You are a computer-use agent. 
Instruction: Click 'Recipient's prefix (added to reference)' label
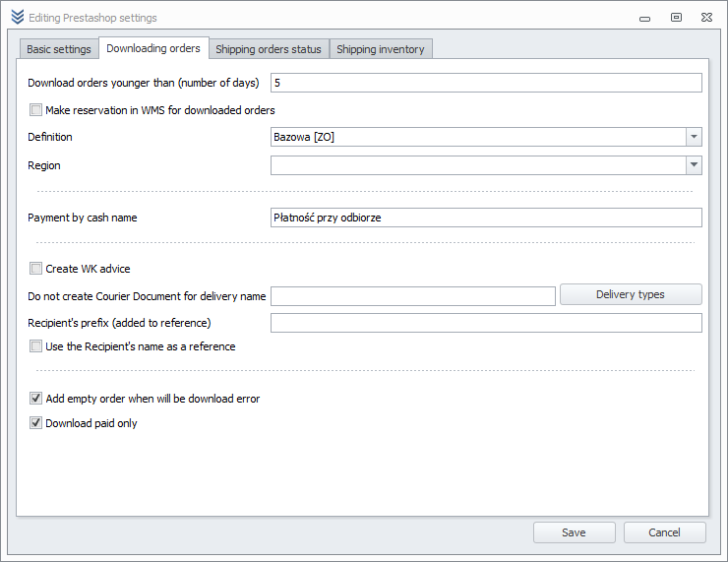click(119, 323)
